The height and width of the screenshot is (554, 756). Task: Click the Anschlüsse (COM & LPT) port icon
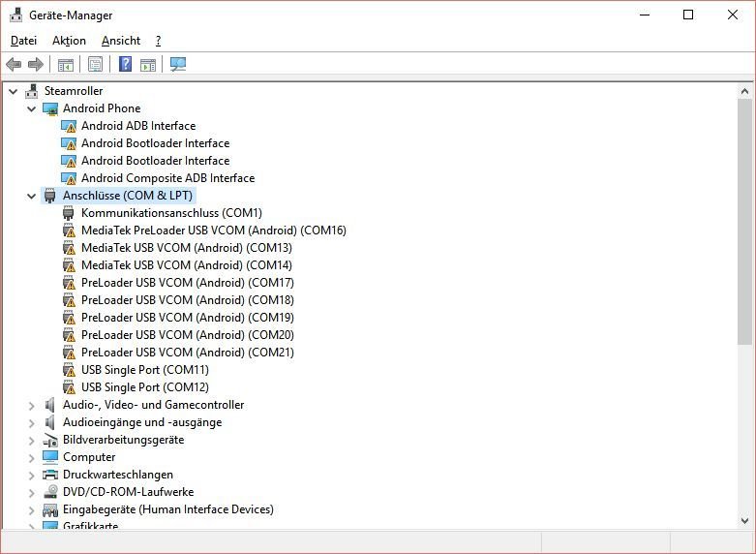click(50, 196)
